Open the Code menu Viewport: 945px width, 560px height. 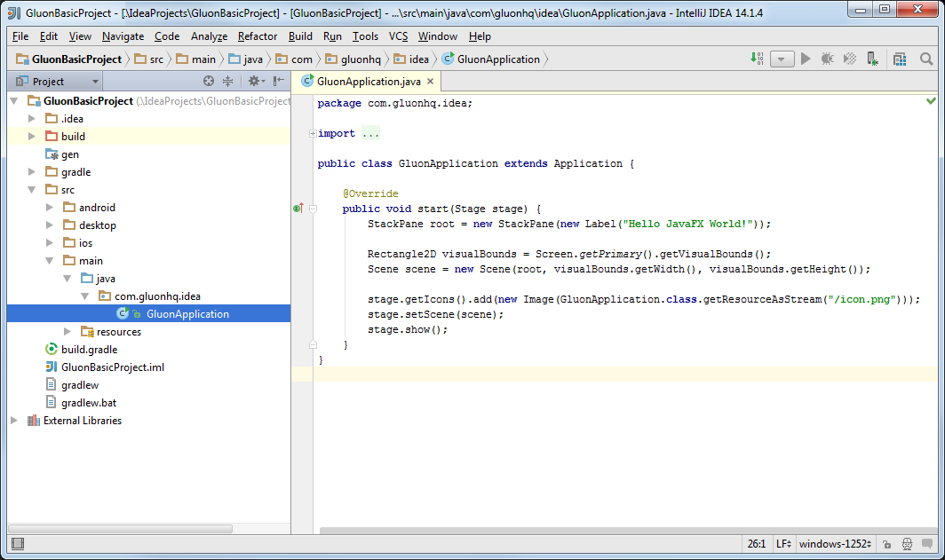(167, 36)
